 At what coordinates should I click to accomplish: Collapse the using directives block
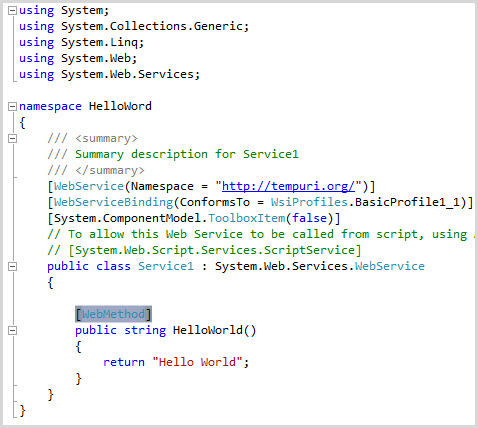point(12,11)
